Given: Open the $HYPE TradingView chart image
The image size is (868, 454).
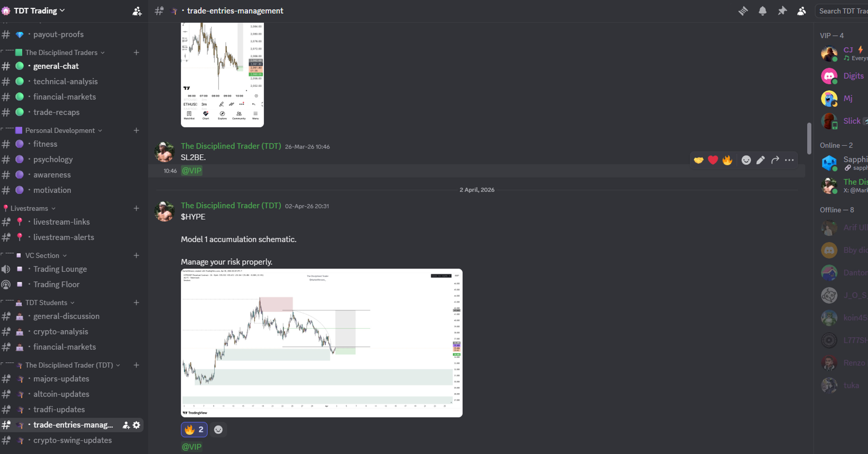Looking at the screenshot, I should 322,343.
